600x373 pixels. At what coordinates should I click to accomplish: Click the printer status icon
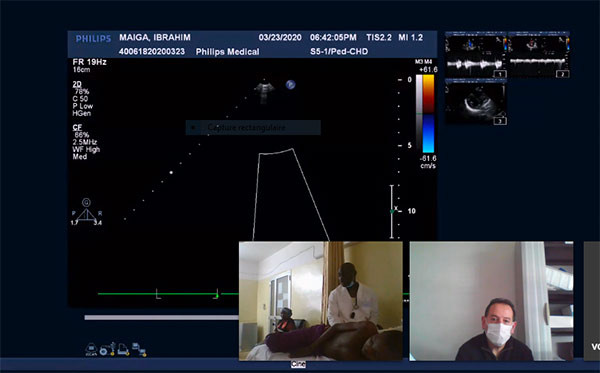[x=123, y=349]
